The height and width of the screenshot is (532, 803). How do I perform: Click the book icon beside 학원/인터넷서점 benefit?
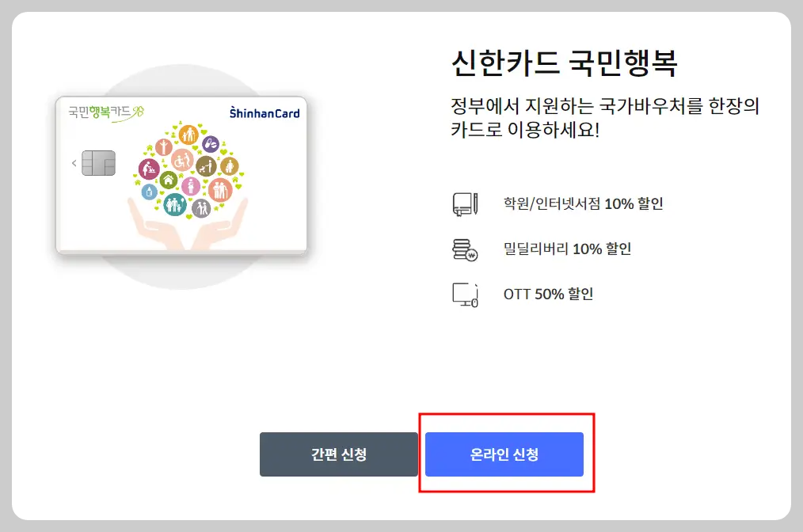[x=464, y=203]
